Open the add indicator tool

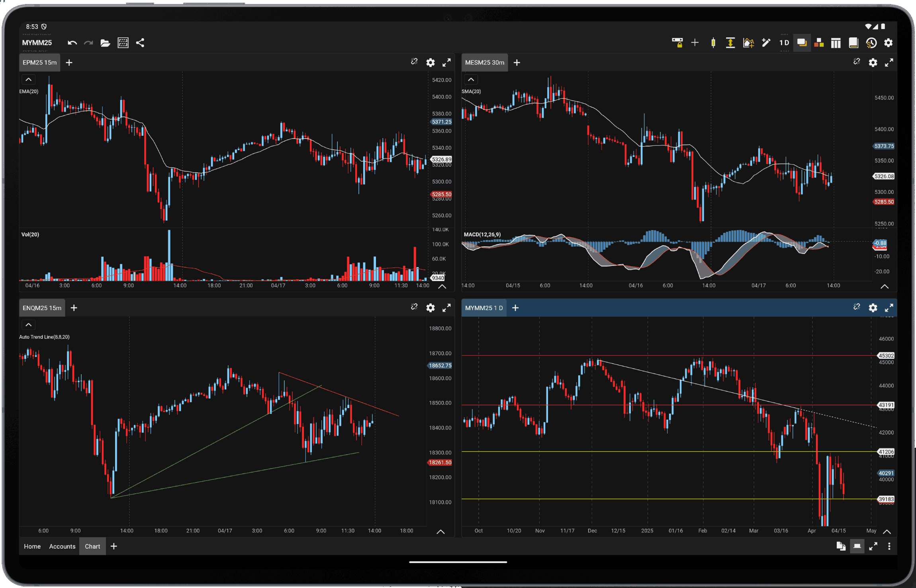749,43
